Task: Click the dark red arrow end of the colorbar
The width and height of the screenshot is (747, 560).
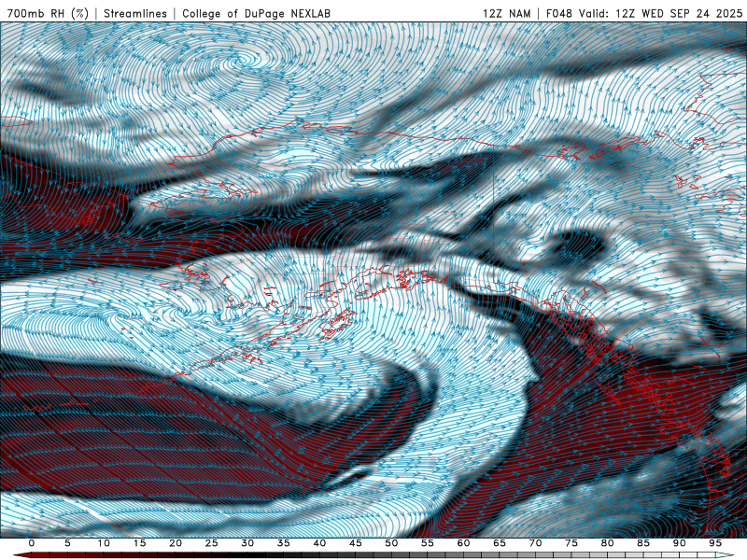Action: pos(21,555)
